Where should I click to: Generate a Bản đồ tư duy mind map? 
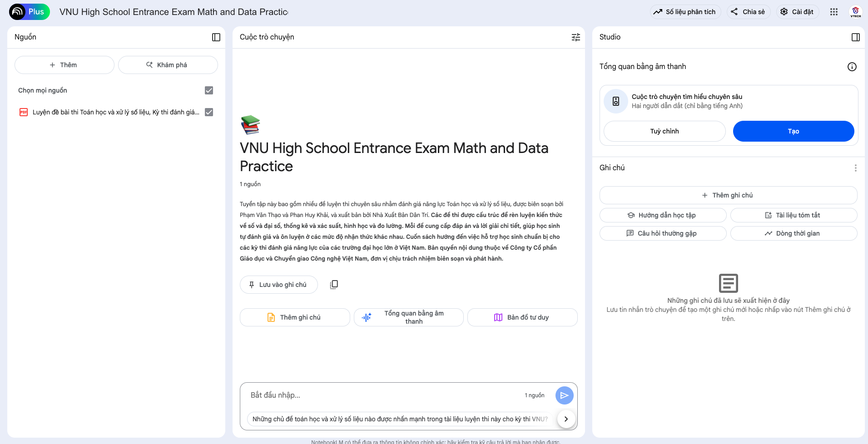click(522, 317)
